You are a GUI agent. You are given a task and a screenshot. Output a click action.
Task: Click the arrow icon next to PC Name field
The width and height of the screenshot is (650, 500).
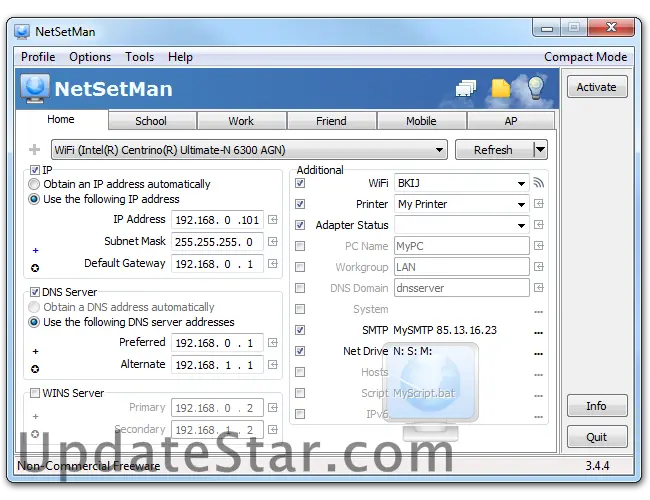538,246
